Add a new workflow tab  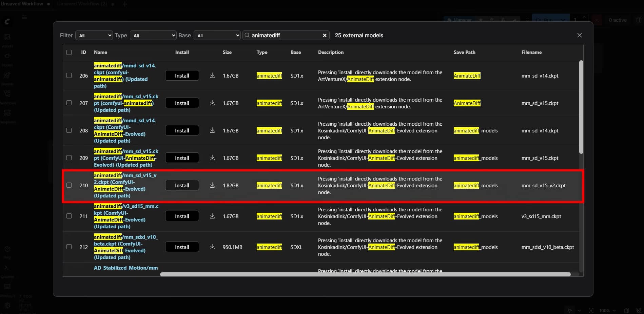pos(125,4)
